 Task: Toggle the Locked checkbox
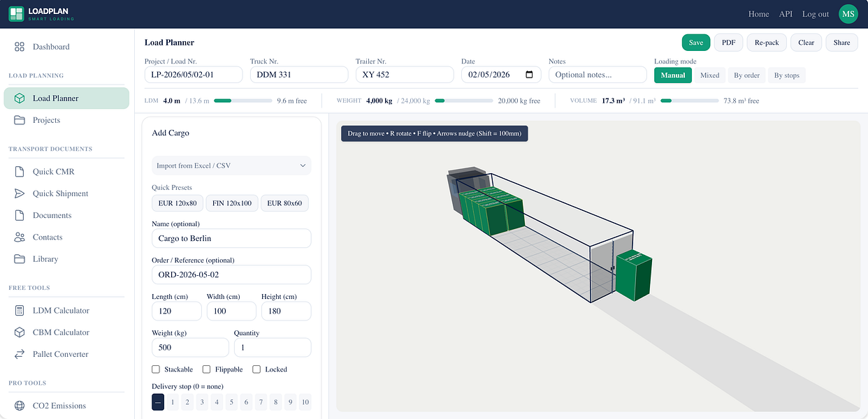coord(256,369)
